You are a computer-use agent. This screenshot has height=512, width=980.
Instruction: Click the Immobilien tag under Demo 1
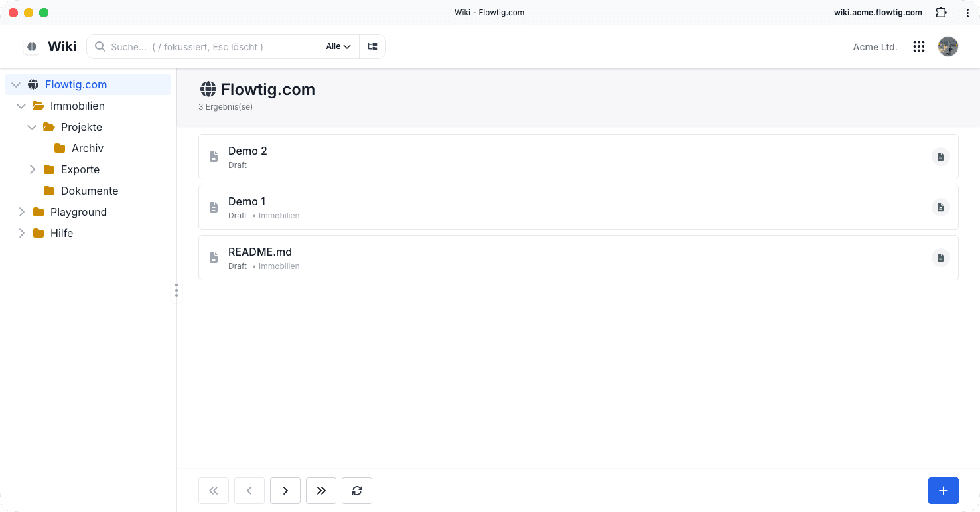click(x=279, y=216)
